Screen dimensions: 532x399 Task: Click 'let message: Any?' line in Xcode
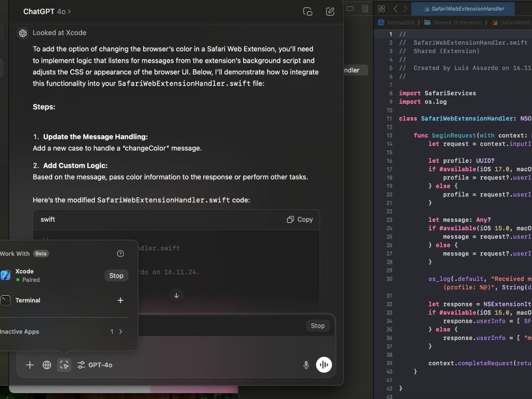click(x=460, y=220)
